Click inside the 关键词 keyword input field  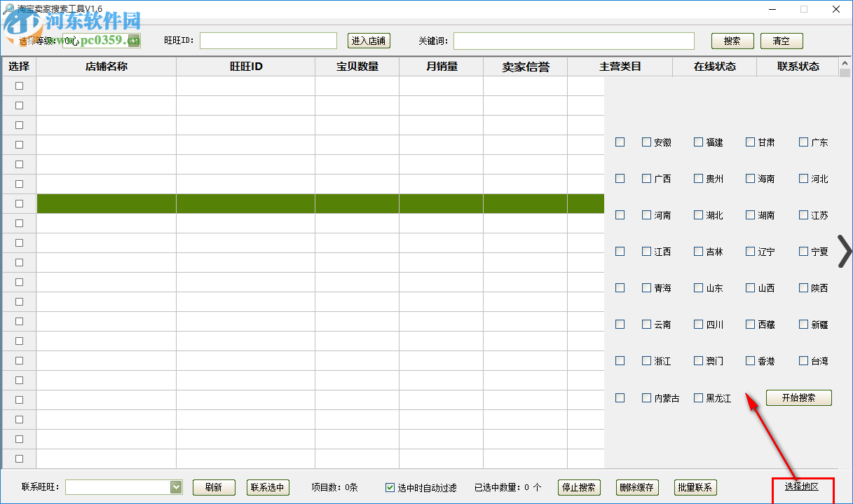point(573,41)
